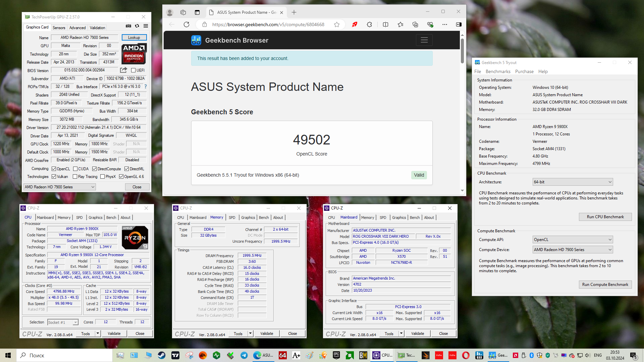Open the Compute Device dropdown in Geekbench
Viewport: 644px width, 362px height.
coord(573,250)
